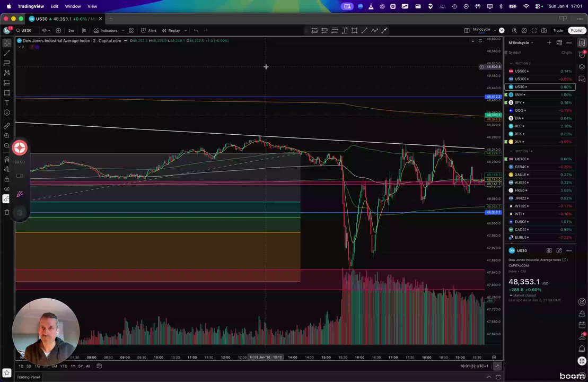
Task: Toggle hide all drawings eye icon
Action: click(x=7, y=189)
